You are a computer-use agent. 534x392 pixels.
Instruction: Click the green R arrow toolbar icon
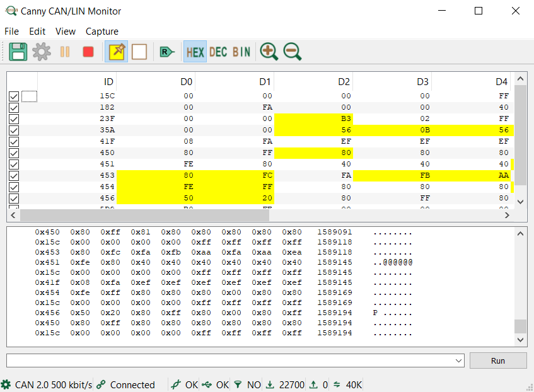pos(167,52)
